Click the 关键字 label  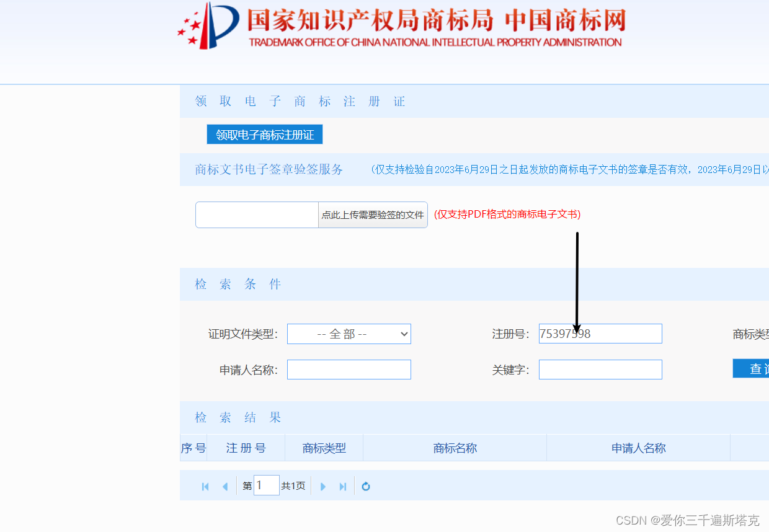click(511, 370)
